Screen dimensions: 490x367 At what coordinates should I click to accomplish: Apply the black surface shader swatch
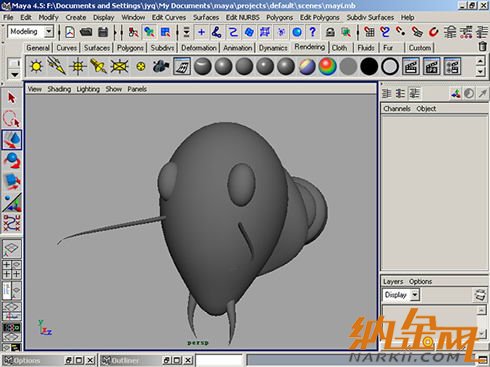click(x=369, y=66)
